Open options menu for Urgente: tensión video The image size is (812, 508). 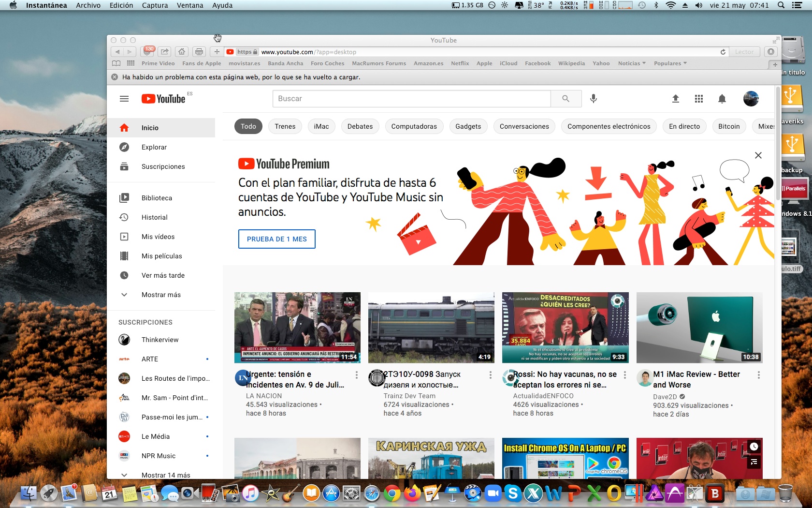(357, 375)
